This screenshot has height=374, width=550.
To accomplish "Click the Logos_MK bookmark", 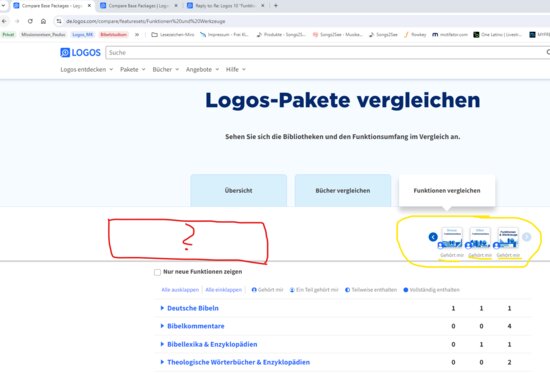I will (x=83, y=34).
